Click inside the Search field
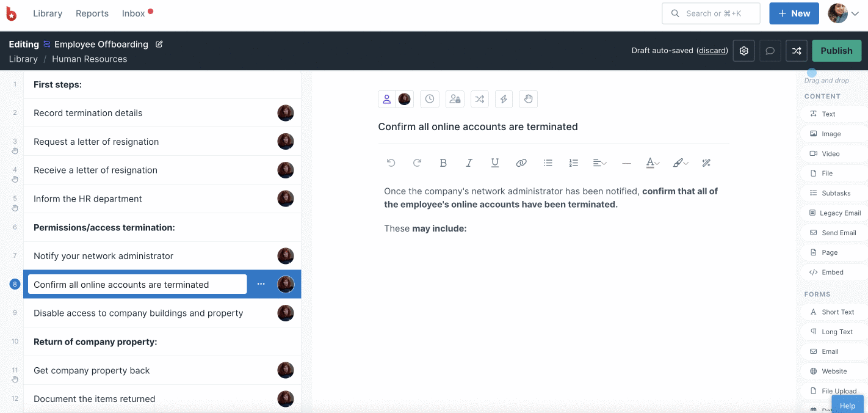 coord(711,13)
